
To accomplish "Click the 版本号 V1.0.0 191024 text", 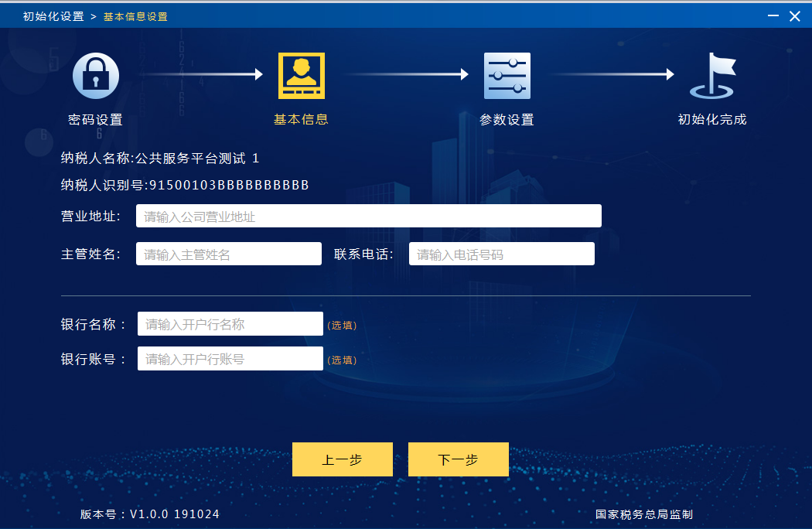I will pyautogui.click(x=150, y=514).
